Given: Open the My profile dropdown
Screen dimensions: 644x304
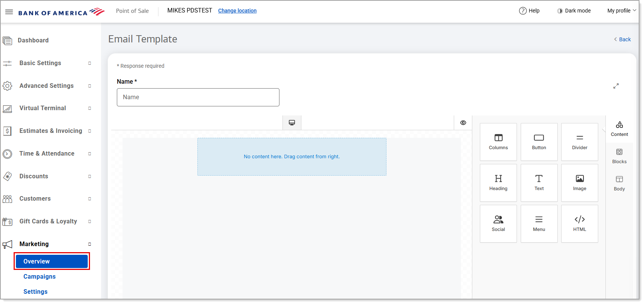Looking at the screenshot, I should coord(622,11).
